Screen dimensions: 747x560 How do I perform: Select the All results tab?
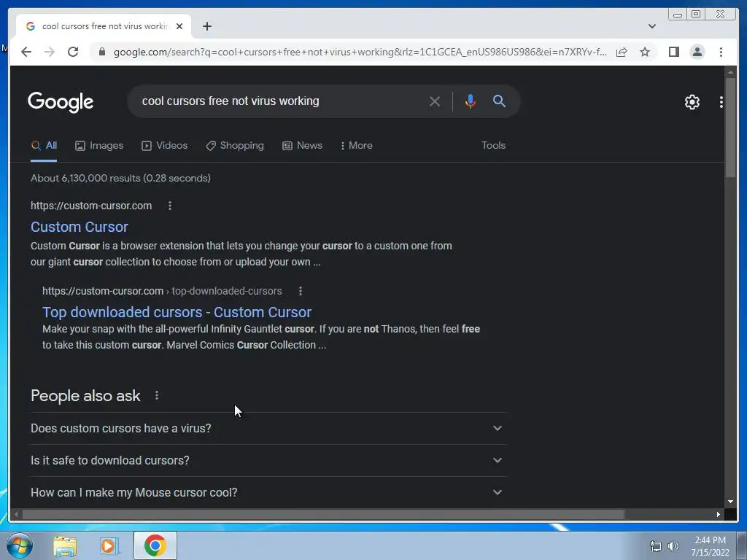(x=44, y=146)
